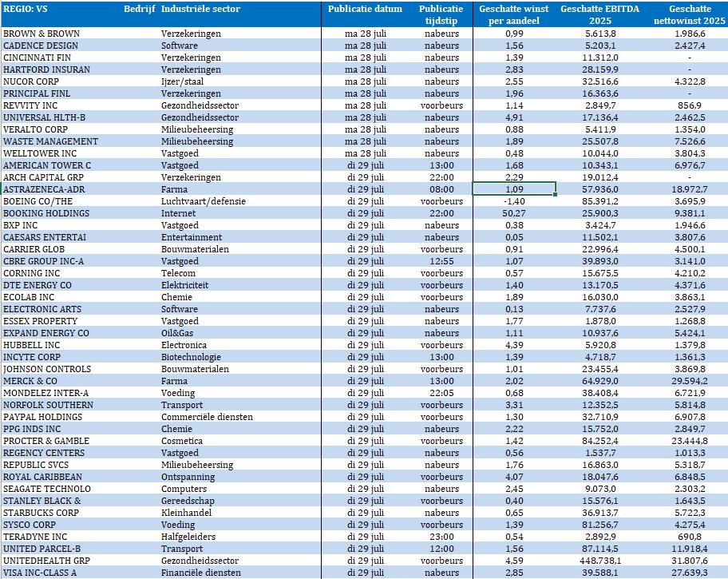The width and height of the screenshot is (728, 579).
Task: Click the Geschatte winst per aandeel header
Action: click(513, 15)
